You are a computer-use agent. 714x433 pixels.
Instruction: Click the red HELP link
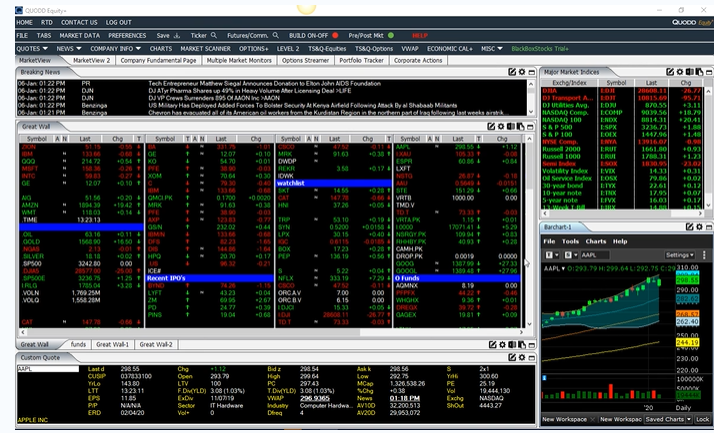point(420,36)
